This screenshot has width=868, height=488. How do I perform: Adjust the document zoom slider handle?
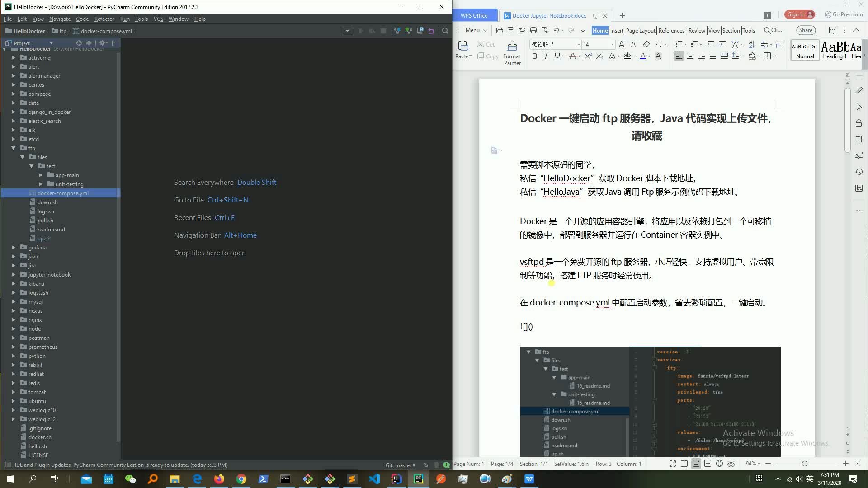tap(804, 464)
